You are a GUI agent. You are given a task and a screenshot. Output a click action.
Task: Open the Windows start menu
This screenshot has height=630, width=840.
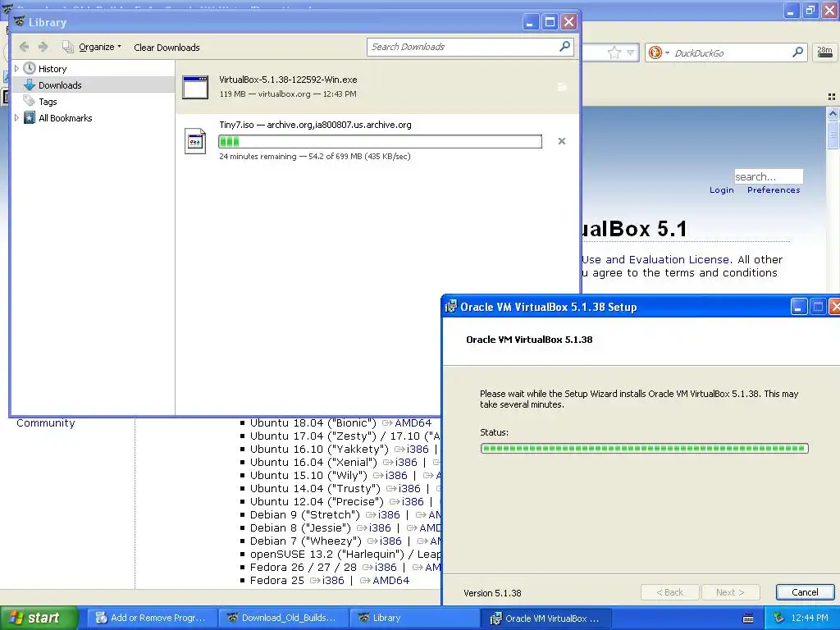(x=39, y=618)
